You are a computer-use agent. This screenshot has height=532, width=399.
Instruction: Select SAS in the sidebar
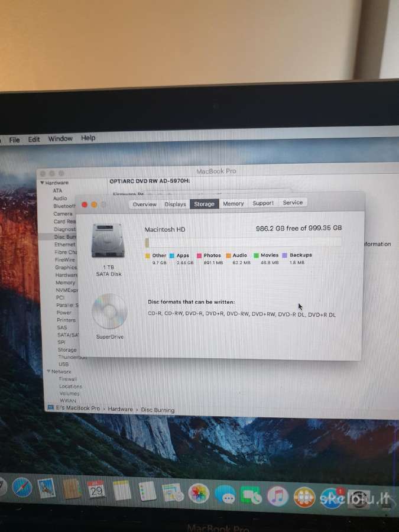click(x=62, y=327)
